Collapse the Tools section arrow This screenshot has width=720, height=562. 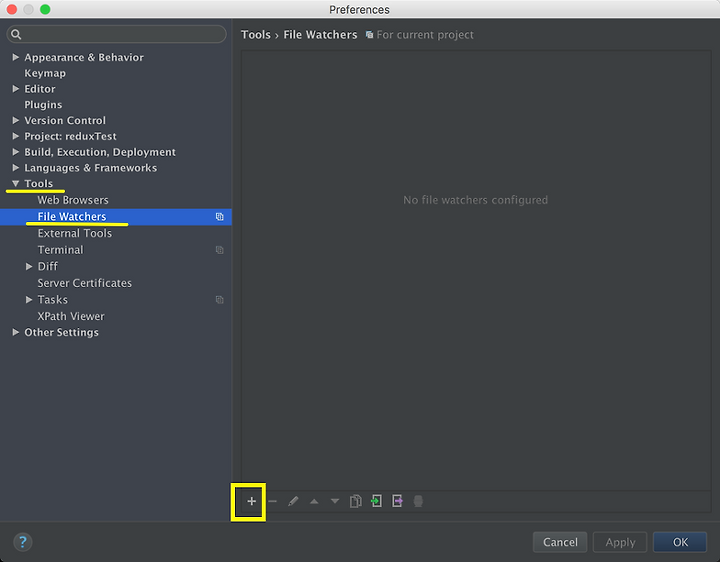tap(16, 183)
